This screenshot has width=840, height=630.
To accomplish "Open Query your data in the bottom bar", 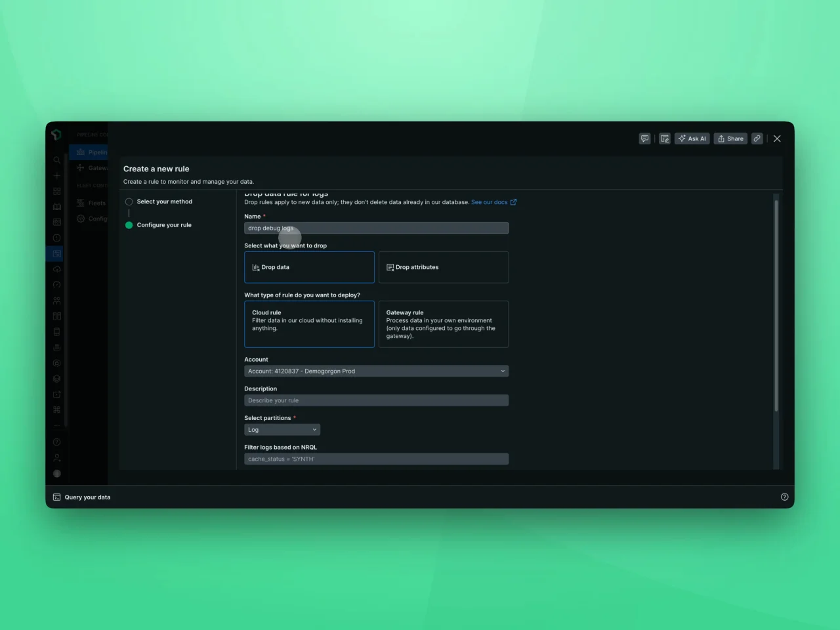I will coord(87,497).
